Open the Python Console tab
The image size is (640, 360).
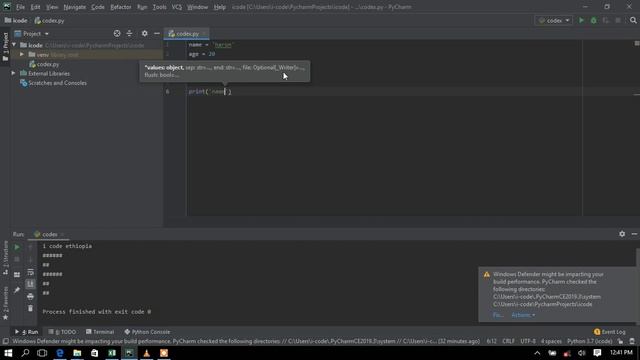(x=147, y=332)
